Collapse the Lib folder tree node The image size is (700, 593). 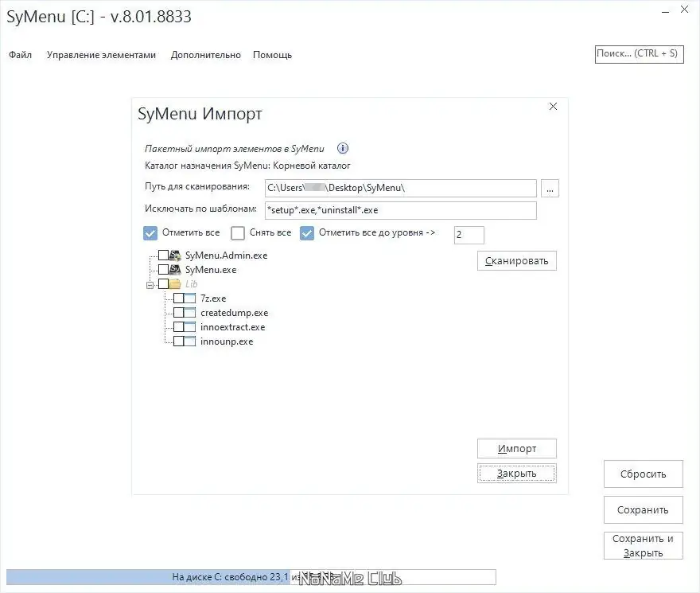pos(150,285)
